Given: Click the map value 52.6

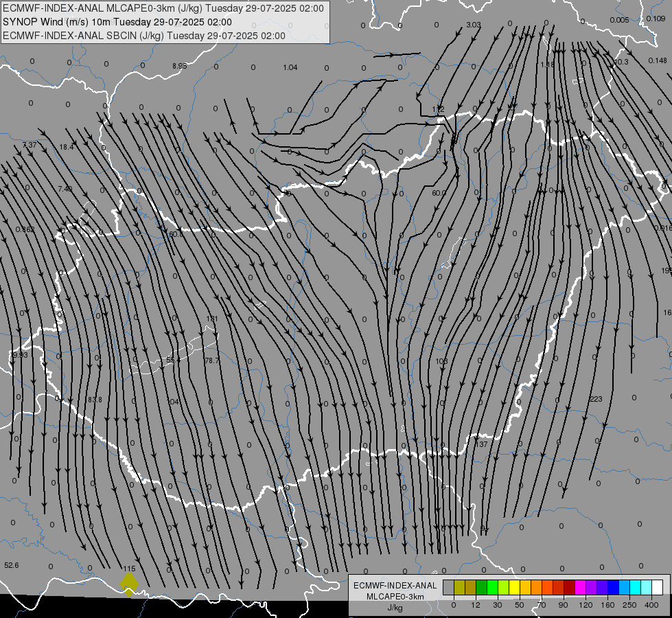Looking at the screenshot, I should (x=12, y=565).
